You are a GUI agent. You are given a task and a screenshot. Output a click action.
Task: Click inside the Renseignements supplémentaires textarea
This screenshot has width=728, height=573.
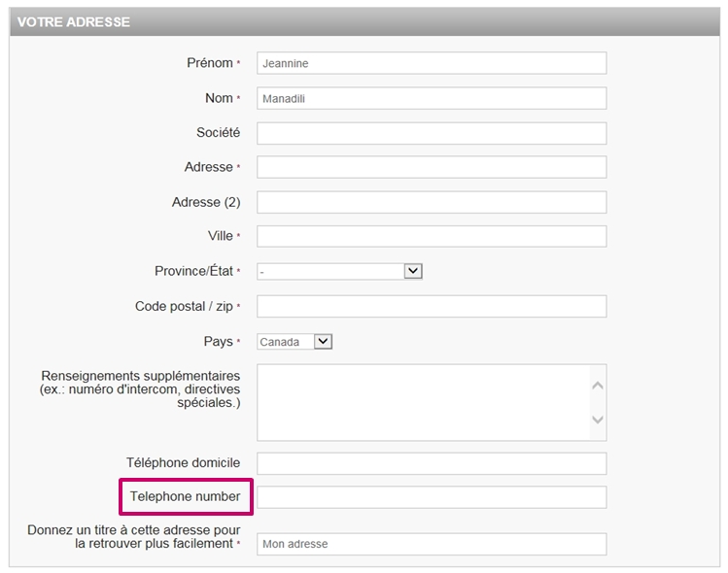pyautogui.click(x=424, y=402)
